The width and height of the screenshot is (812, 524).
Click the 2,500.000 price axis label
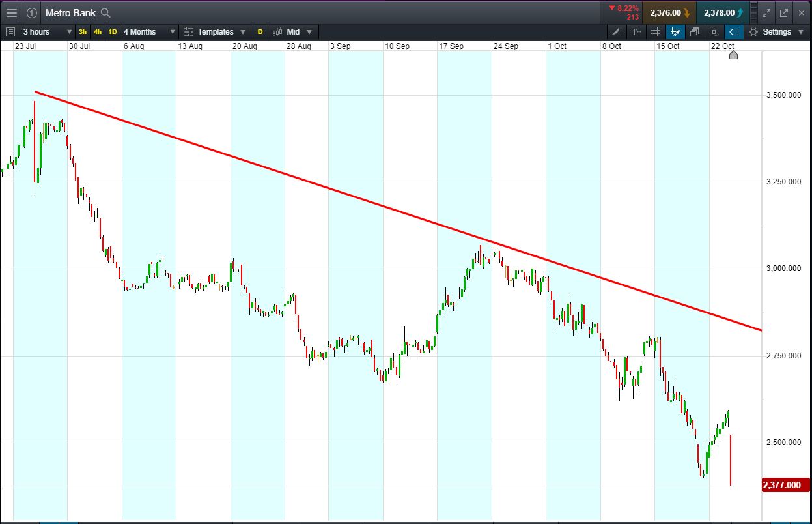pos(783,443)
